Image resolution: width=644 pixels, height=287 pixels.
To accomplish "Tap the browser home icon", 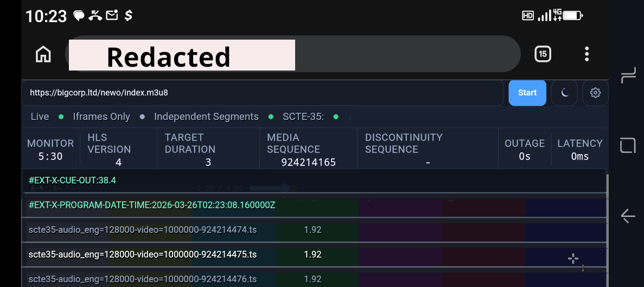I will pyautogui.click(x=43, y=54).
